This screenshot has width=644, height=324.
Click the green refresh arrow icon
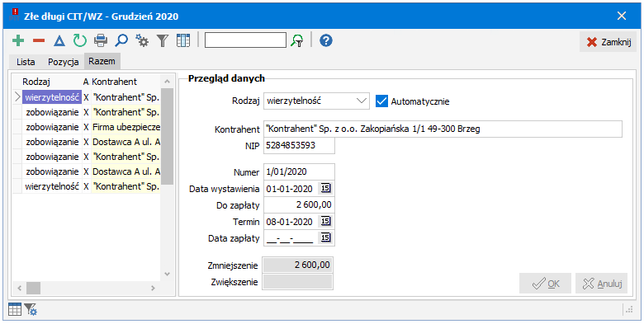(80, 40)
